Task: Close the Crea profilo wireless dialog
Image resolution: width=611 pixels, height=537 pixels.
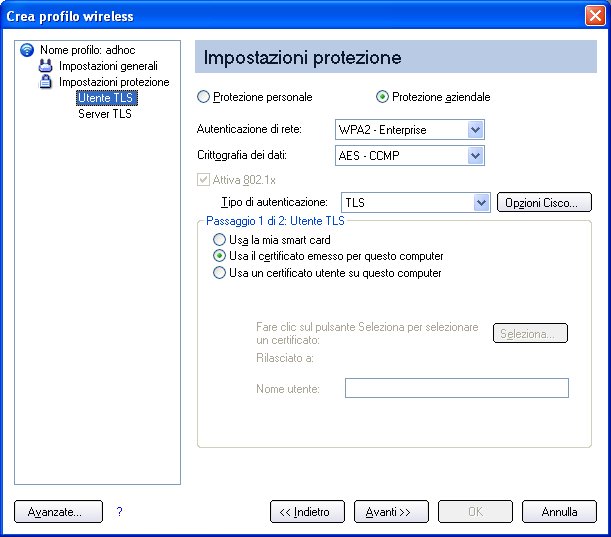Action: pyautogui.click(x=595, y=16)
